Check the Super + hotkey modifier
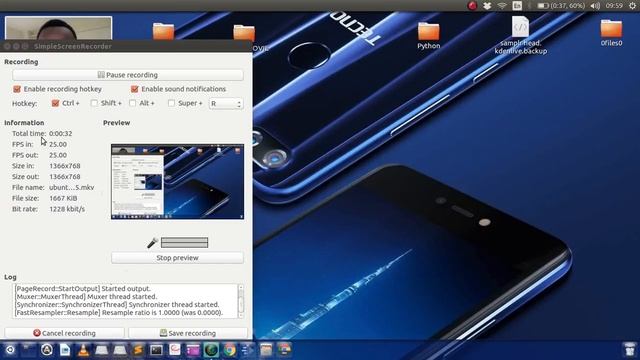This screenshot has width=640, height=360. click(171, 103)
